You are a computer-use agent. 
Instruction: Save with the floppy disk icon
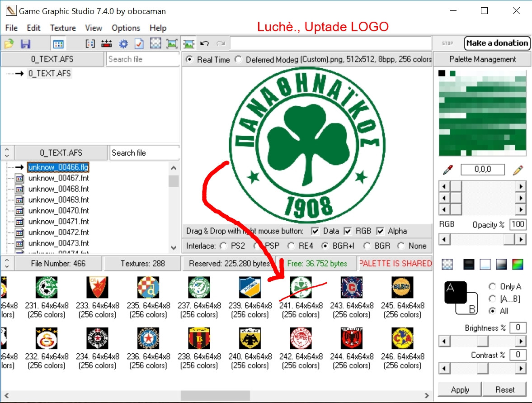click(x=25, y=43)
